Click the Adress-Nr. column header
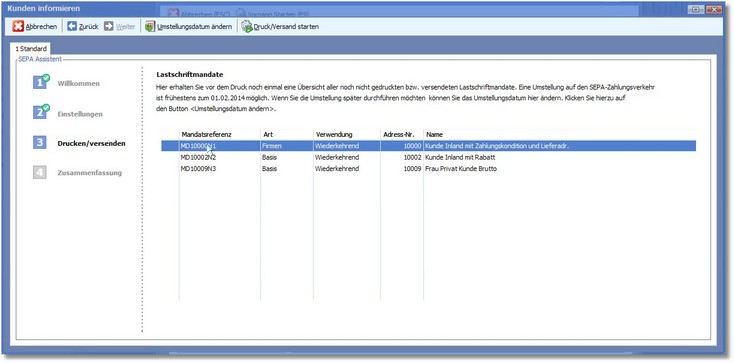The width and height of the screenshot is (734, 363). [402, 134]
